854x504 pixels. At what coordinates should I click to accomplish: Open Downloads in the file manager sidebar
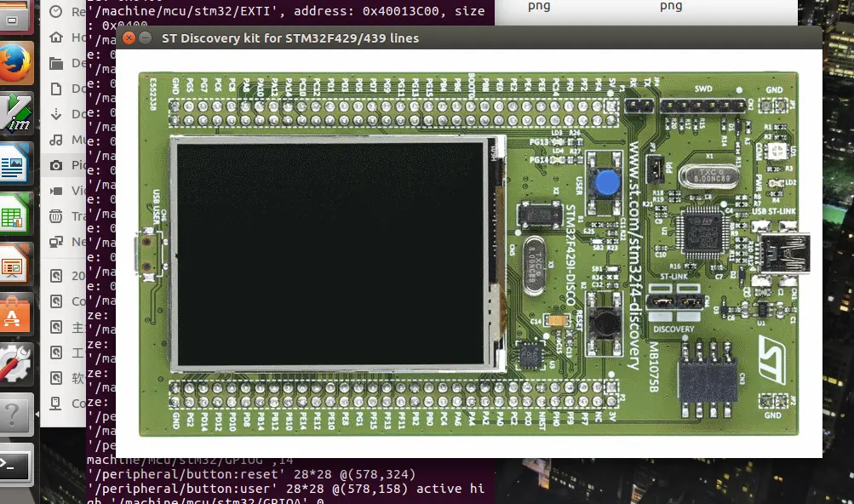click(63, 114)
